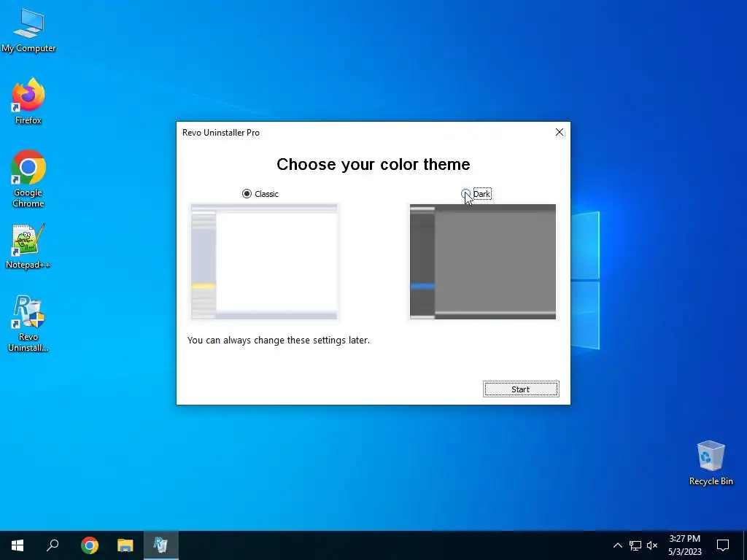Open My Computer desktop icon
747x560 pixels.
point(28,31)
